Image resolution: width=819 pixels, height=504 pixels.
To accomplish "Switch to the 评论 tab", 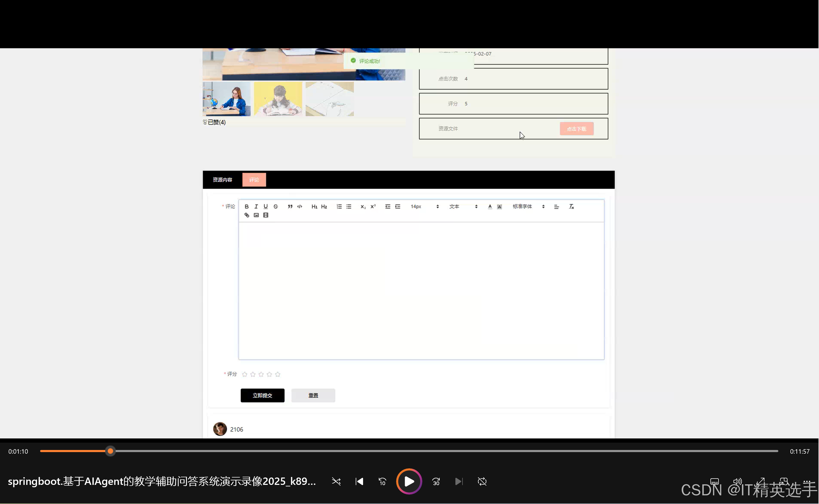I will (x=254, y=180).
